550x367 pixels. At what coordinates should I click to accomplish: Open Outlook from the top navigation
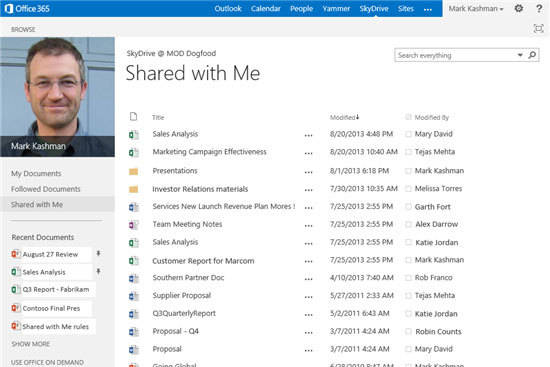tap(228, 8)
